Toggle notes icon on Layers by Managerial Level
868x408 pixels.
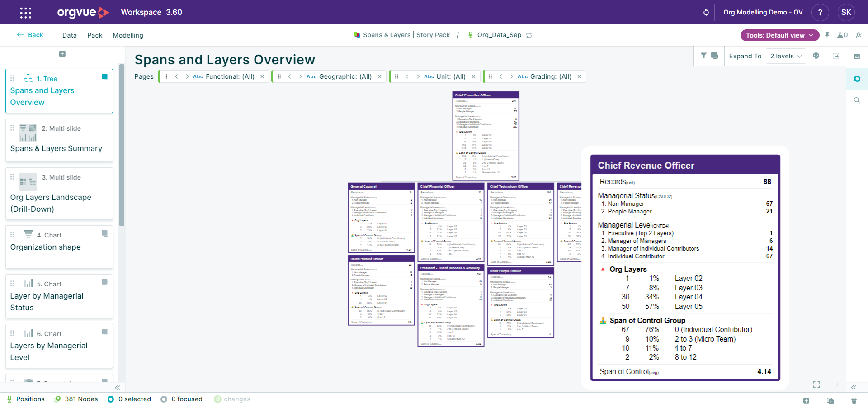pos(105,332)
